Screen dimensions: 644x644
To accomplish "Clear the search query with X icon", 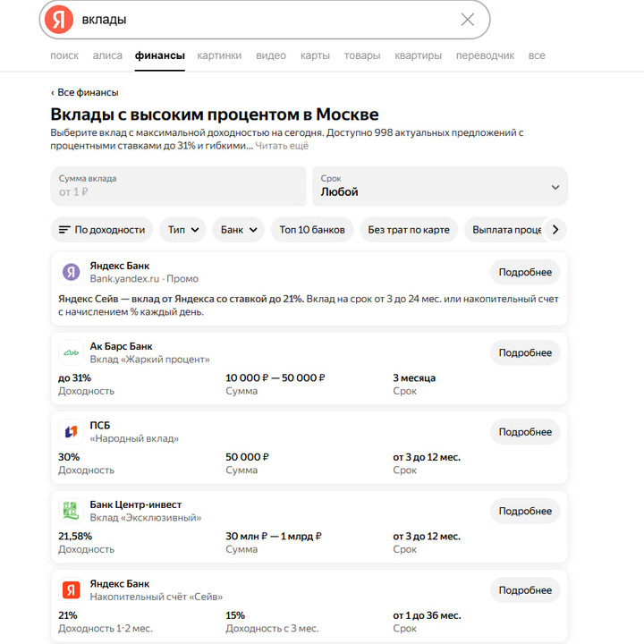I will pyautogui.click(x=468, y=20).
